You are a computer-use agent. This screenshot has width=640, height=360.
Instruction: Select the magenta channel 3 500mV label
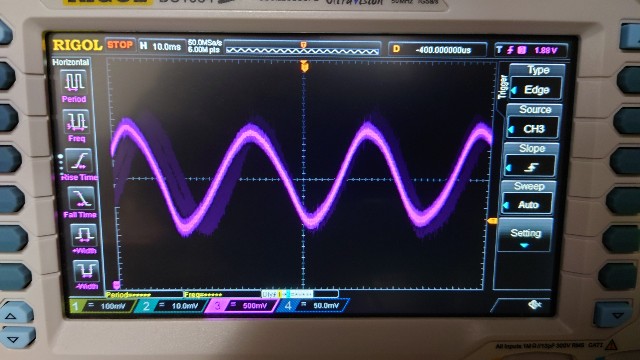pos(242,306)
